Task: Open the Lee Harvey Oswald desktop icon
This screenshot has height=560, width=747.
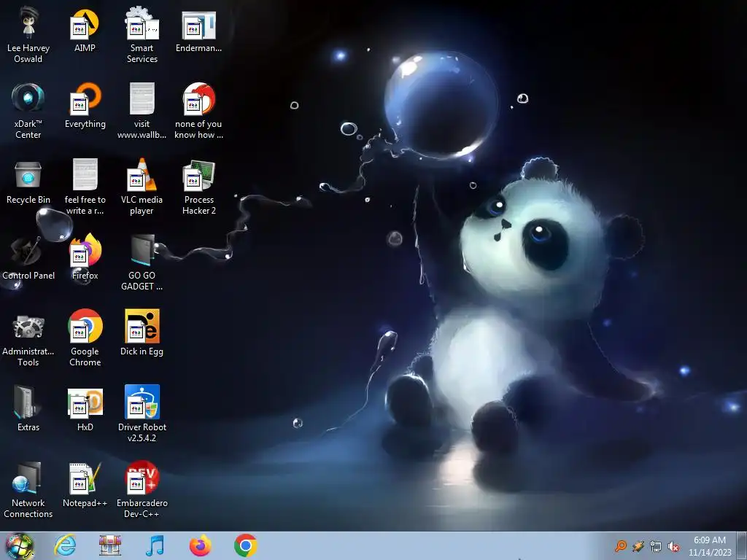Action: [28, 34]
